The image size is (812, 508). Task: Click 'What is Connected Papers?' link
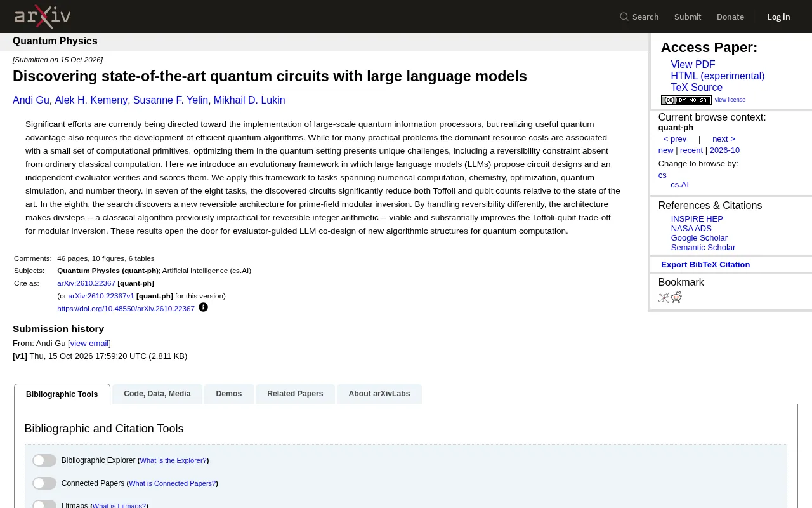pos(173,483)
